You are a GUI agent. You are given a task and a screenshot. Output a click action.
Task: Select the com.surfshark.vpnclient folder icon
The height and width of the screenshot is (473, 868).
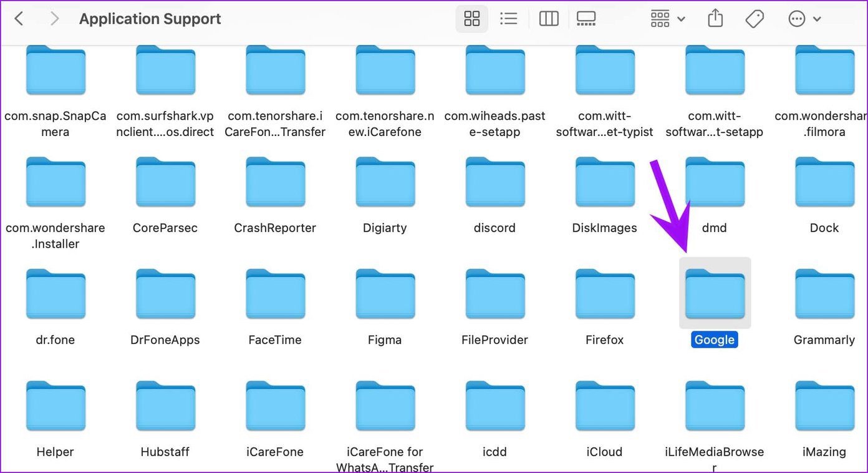tap(165, 70)
